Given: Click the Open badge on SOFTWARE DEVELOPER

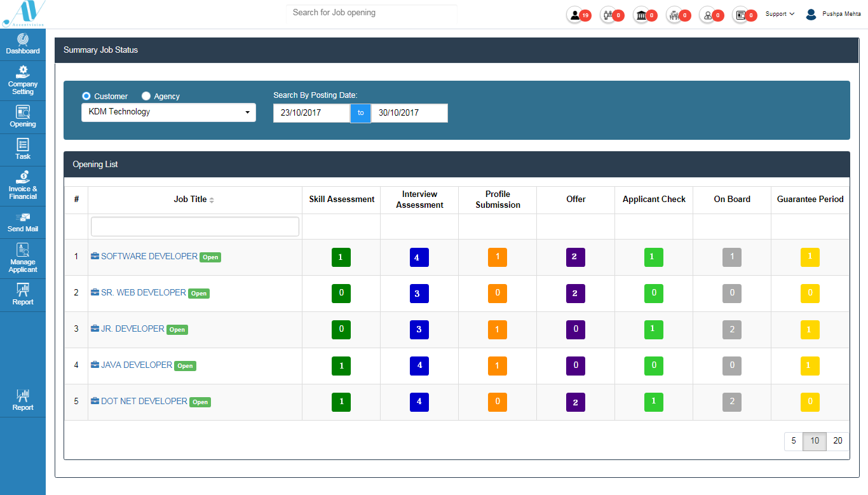Looking at the screenshot, I should (210, 257).
